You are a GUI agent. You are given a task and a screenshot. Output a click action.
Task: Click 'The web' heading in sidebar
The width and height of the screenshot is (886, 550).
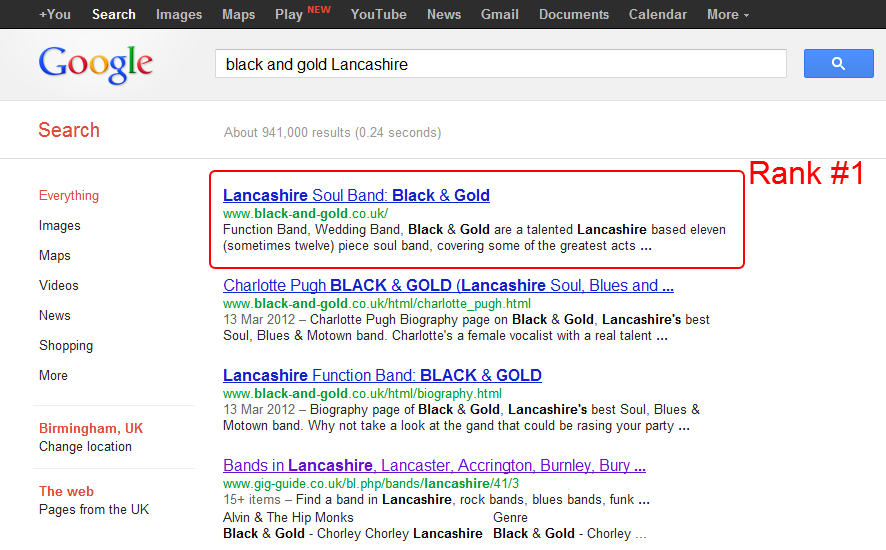point(66,491)
